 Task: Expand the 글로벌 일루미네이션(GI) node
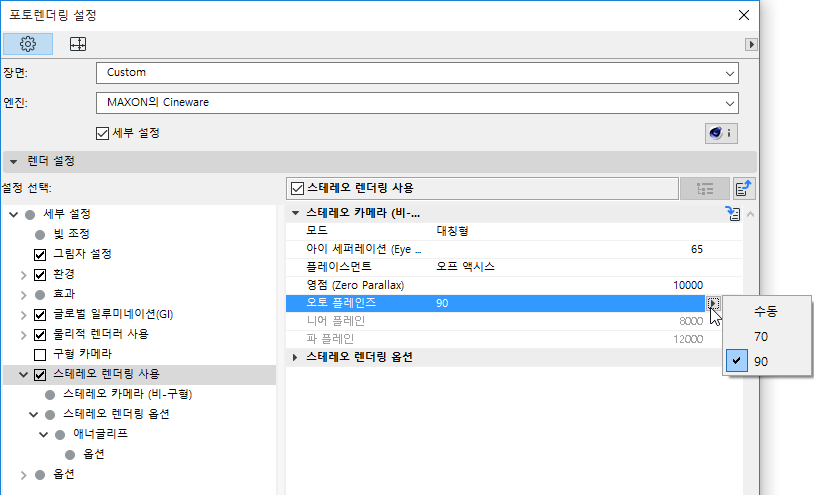[x=23, y=315]
